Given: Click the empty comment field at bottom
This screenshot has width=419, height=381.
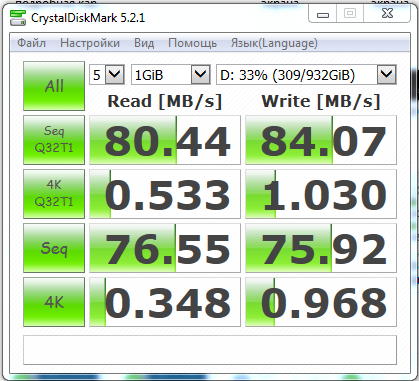Looking at the screenshot, I should pos(210,350).
